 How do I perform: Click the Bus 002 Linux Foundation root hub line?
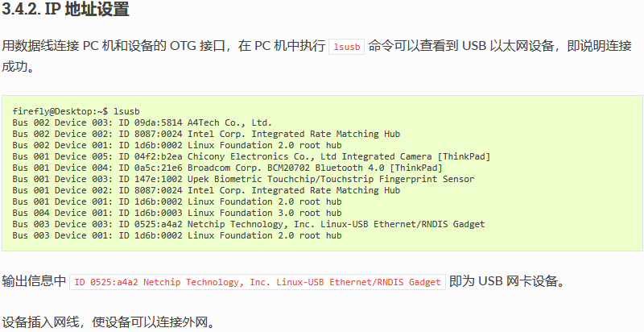click(x=177, y=145)
